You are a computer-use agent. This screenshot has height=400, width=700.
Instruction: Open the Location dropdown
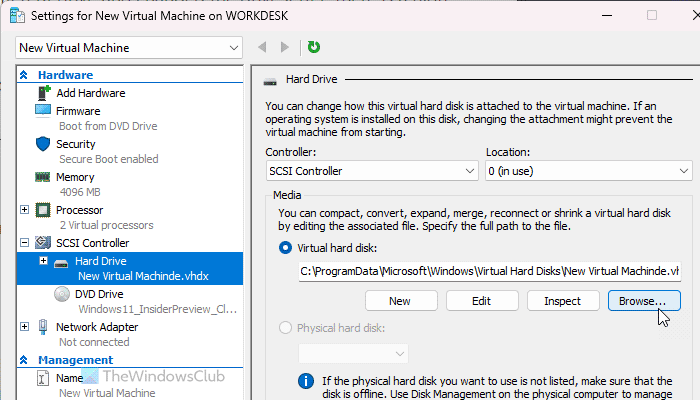[589, 171]
